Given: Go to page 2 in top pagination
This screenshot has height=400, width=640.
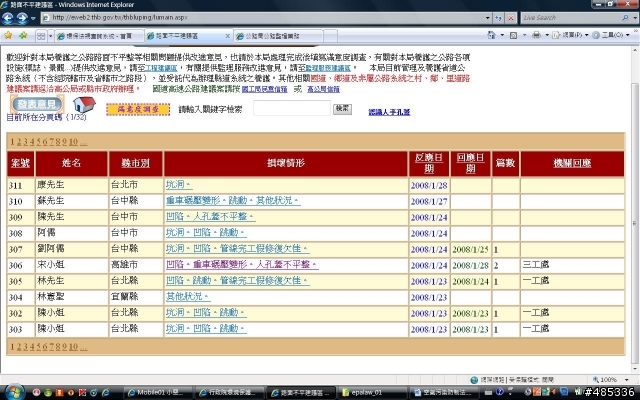Looking at the screenshot, I should (x=18, y=142).
